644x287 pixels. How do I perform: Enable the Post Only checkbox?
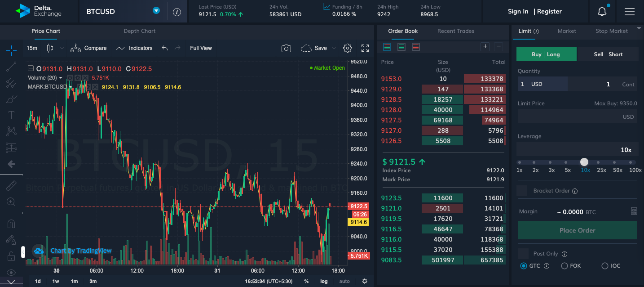[x=523, y=254]
